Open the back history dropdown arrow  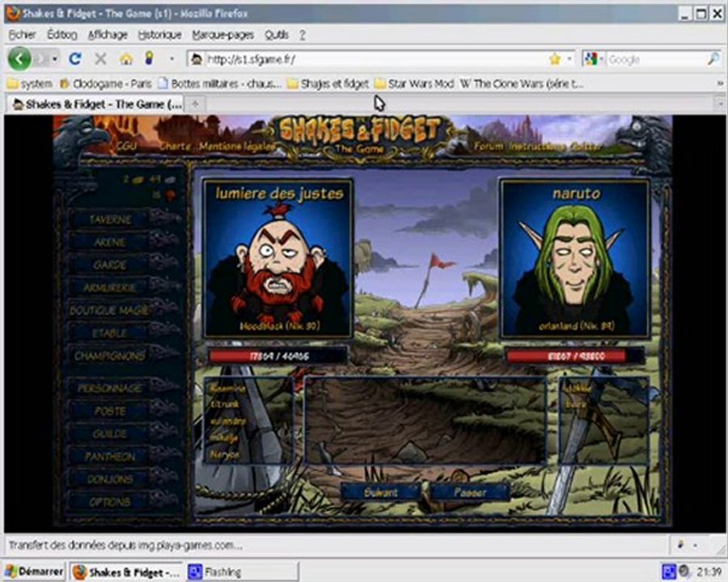[55, 59]
